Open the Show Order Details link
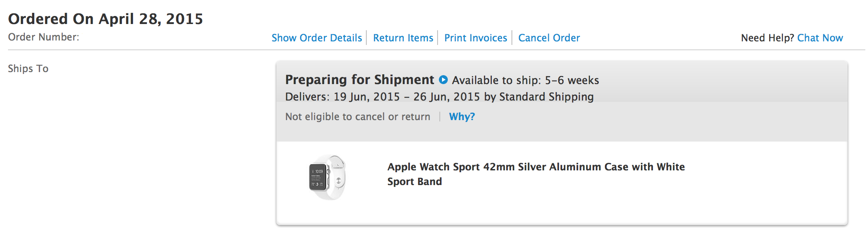The width and height of the screenshot is (868, 242). tap(316, 38)
